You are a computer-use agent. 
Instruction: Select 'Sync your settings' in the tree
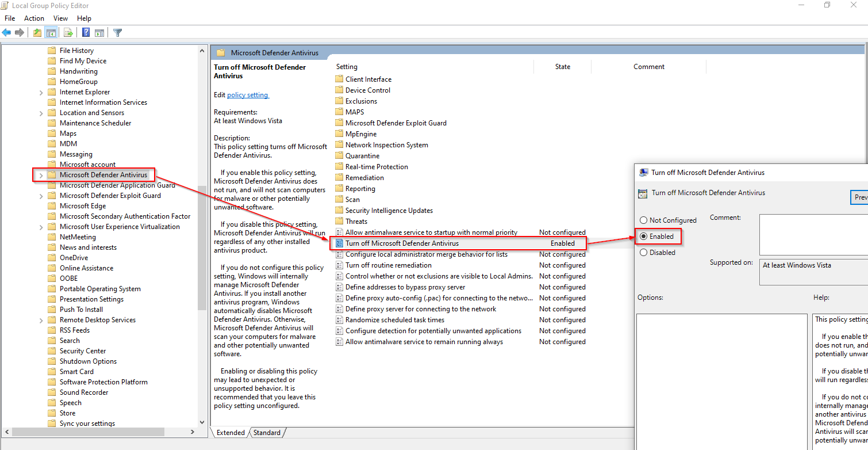tap(87, 424)
